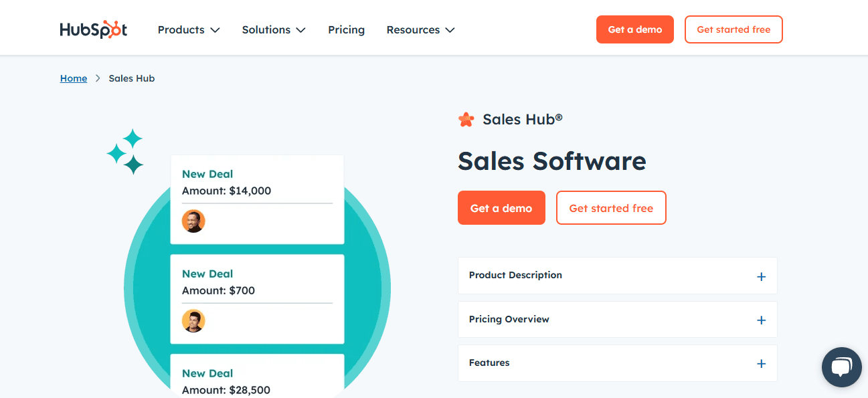Click the HubSpot logo

pos(93,29)
